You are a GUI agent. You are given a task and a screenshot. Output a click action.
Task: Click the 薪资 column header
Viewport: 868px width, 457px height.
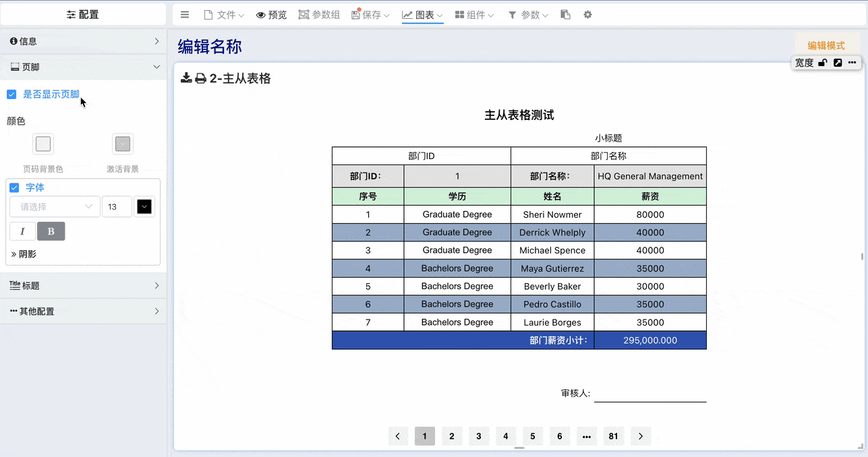(650, 197)
